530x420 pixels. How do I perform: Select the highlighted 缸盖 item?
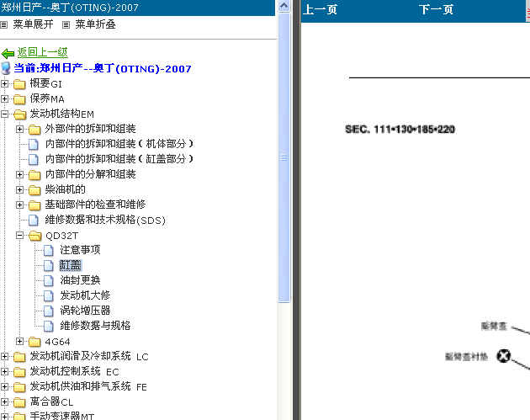click(x=71, y=265)
